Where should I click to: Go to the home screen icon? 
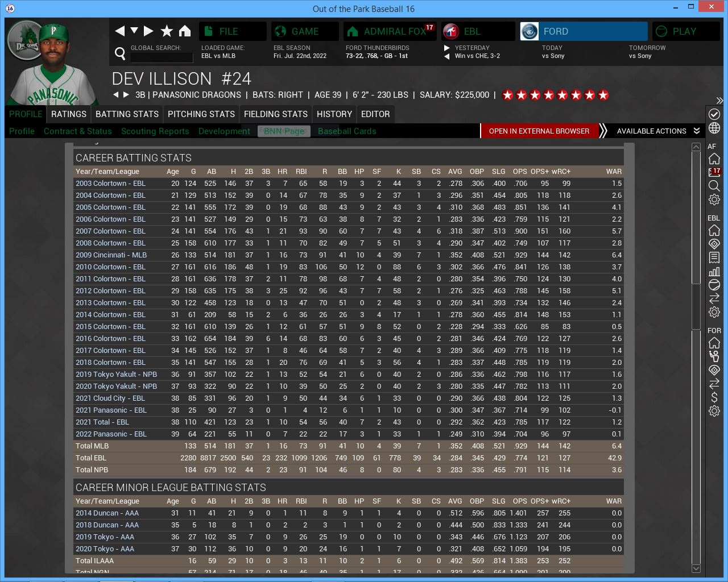tap(185, 31)
